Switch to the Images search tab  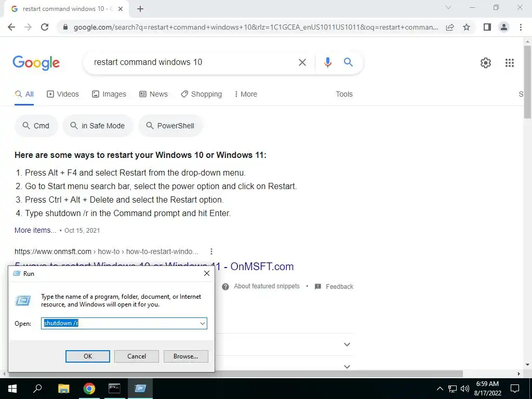point(109,95)
